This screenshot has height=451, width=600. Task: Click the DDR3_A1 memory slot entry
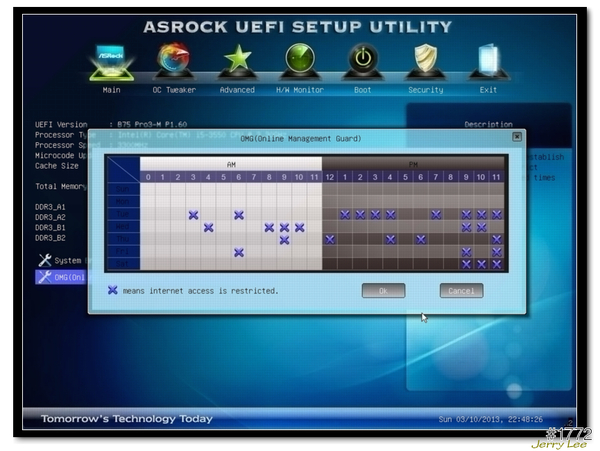(x=50, y=207)
